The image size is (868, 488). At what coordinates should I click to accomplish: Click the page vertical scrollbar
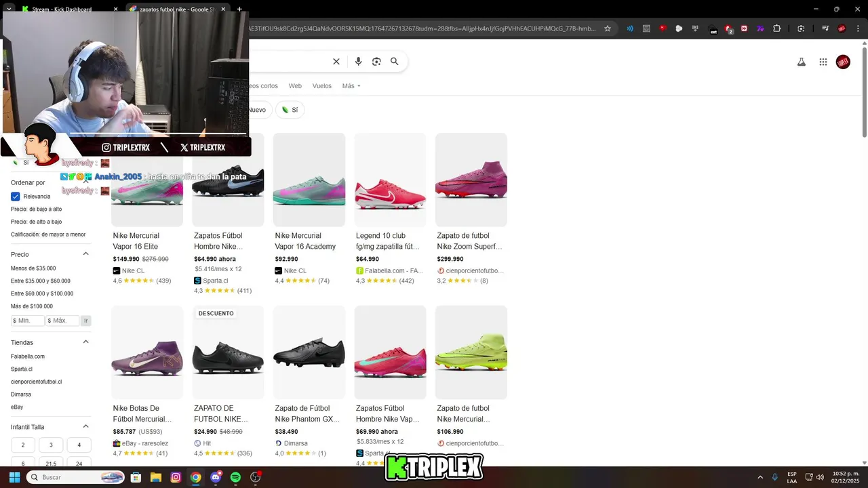864,91
